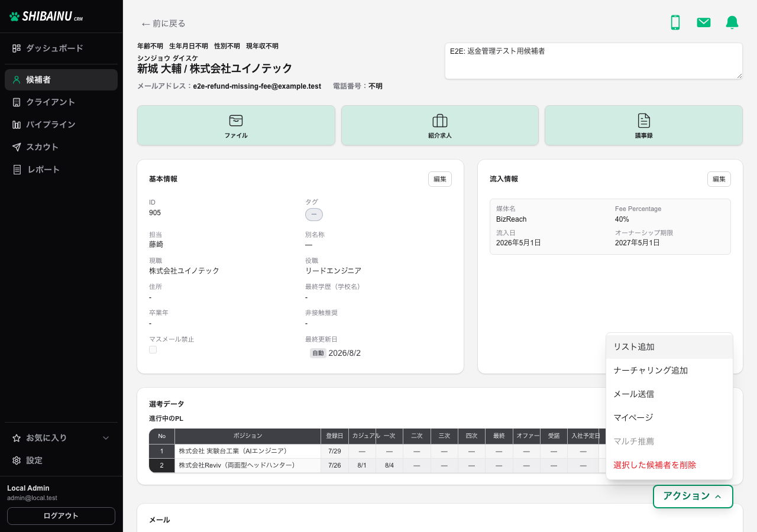
Task: Open the notifications bell icon
Action: [x=732, y=22]
